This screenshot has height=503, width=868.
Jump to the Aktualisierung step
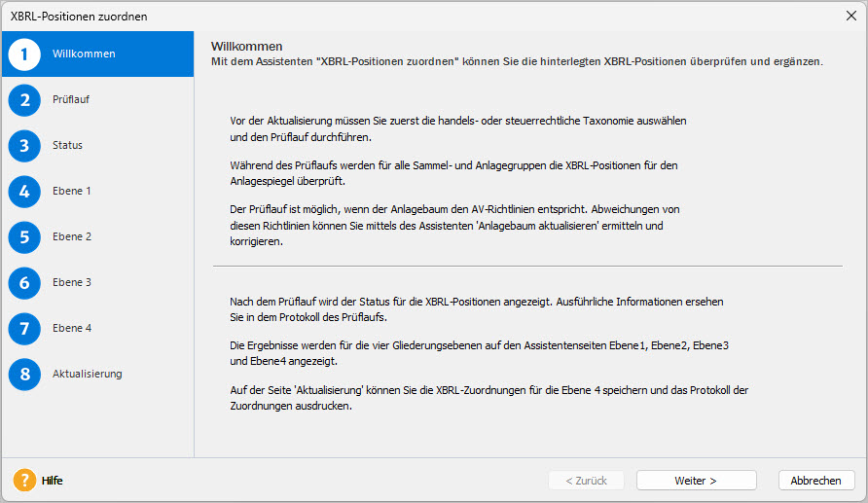(87, 374)
